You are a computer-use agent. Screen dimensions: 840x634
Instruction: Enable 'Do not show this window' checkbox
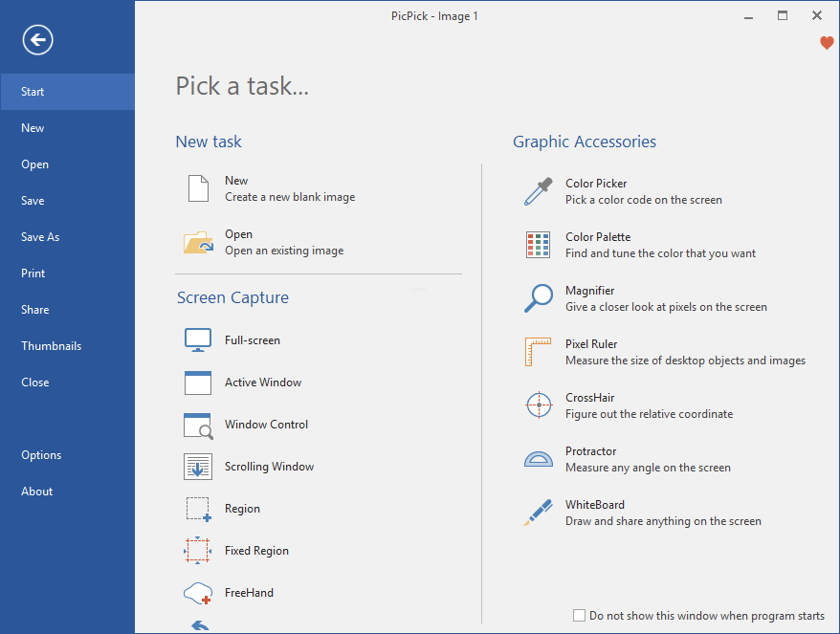pos(579,616)
